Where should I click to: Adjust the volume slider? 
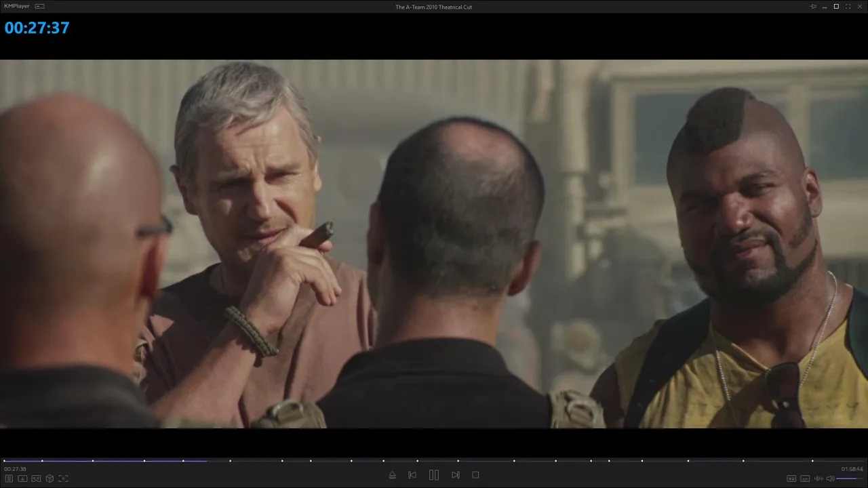[850, 479]
